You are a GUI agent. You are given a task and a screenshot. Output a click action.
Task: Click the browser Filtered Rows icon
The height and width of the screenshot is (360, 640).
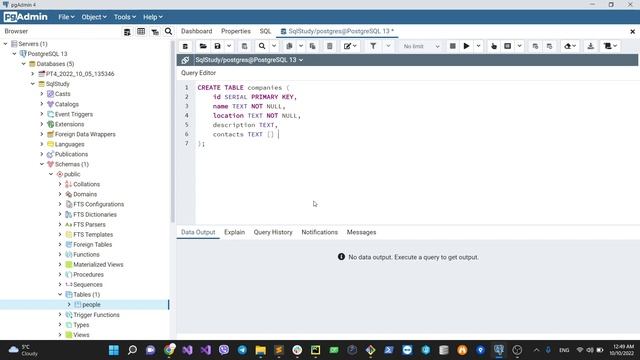pyautogui.click(x=155, y=32)
